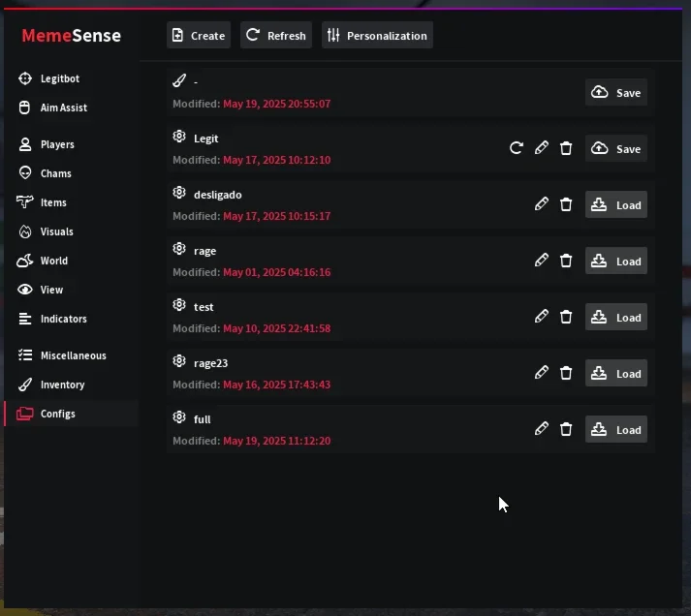691x616 pixels.
Task: Refresh the config list
Action: [276, 35]
